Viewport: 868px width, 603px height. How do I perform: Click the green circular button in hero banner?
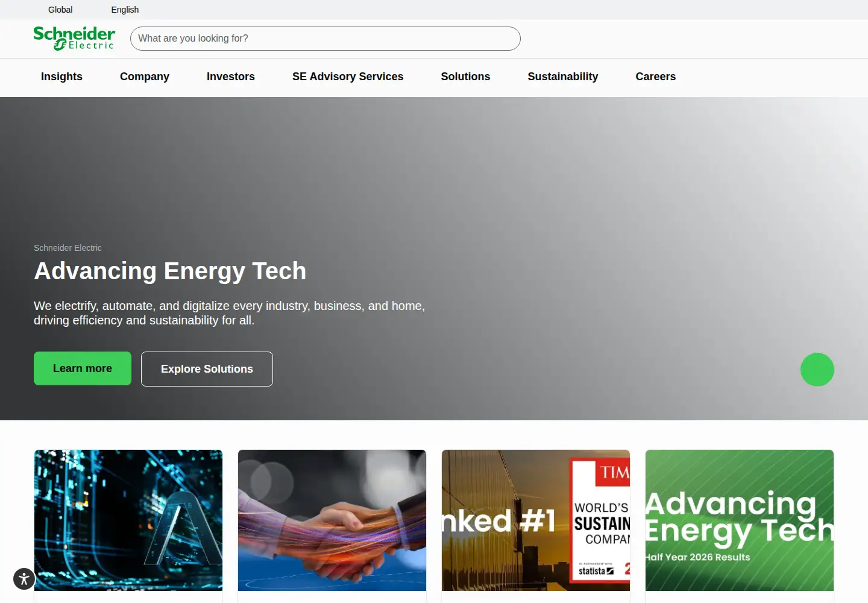[x=817, y=370]
